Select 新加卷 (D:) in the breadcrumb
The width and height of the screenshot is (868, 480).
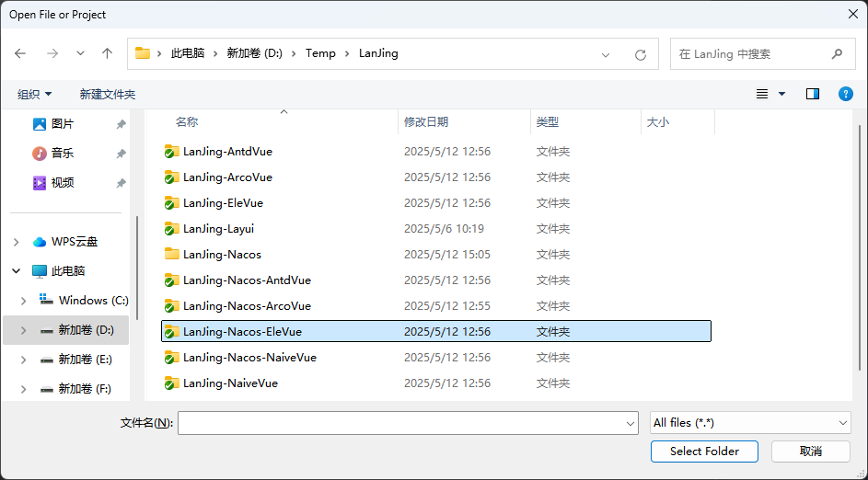pyautogui.click(x=255, y=53)
